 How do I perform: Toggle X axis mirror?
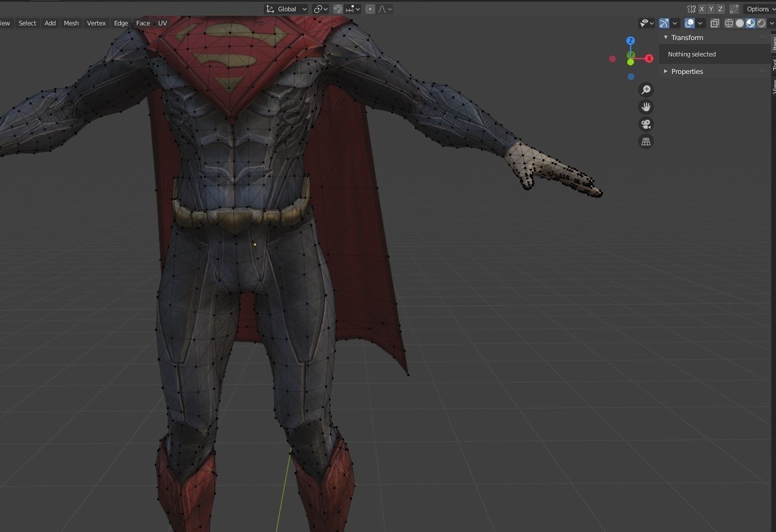(x=701, y=9)
